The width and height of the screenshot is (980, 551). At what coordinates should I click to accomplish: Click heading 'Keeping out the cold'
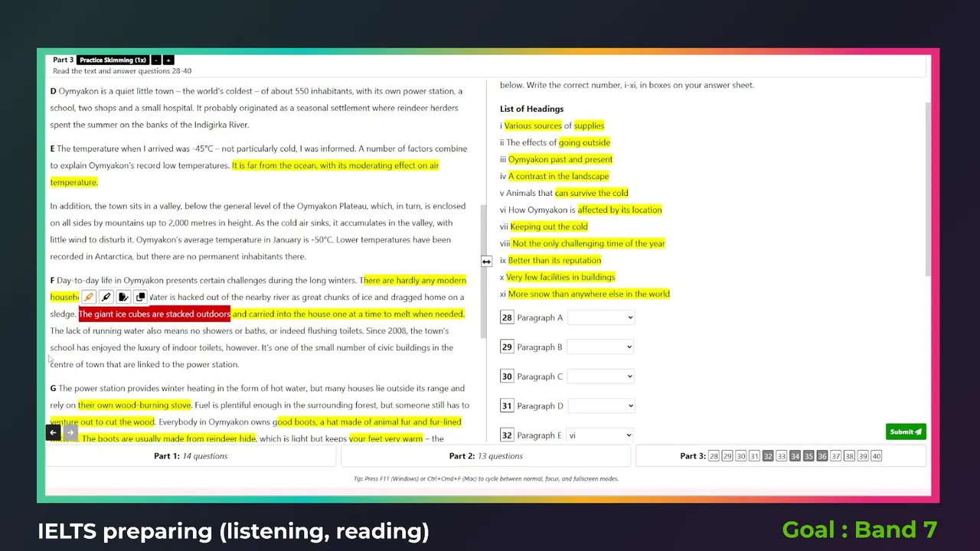544,227
